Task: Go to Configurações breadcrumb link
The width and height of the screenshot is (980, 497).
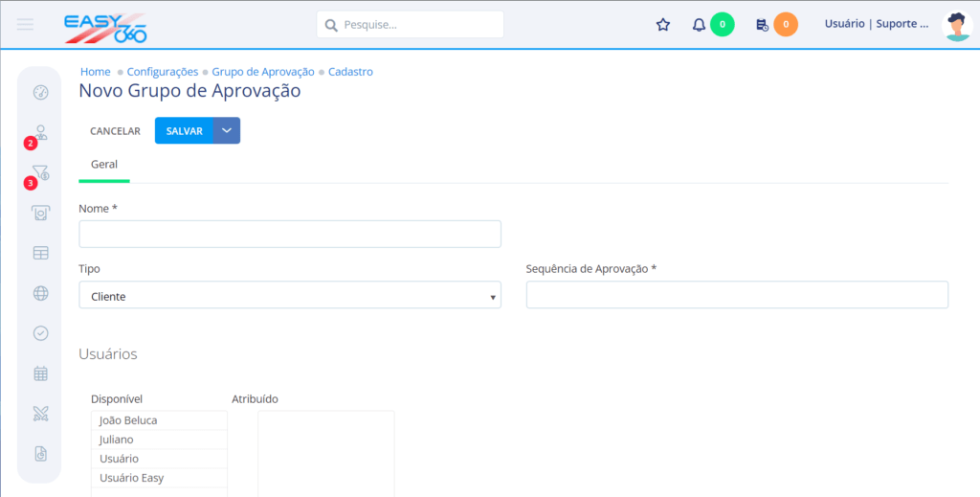Action: [x=163, y=72]
